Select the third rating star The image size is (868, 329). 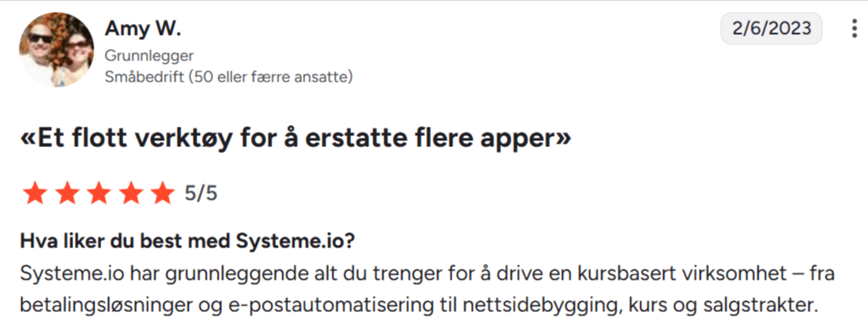tap(98, 193)
